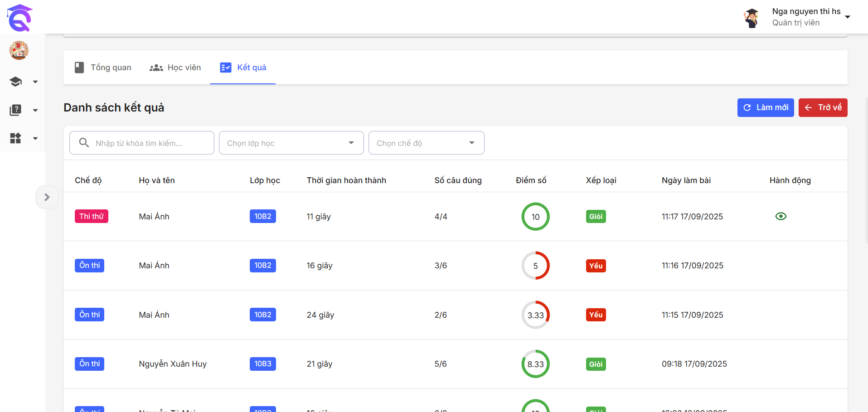Click the Lớp học column header

(265, 180)
